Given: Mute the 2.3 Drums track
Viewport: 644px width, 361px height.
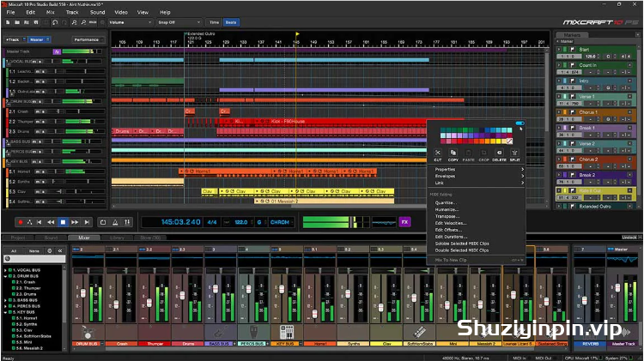Looking at the screenshot, I should (x=38, y=132).
